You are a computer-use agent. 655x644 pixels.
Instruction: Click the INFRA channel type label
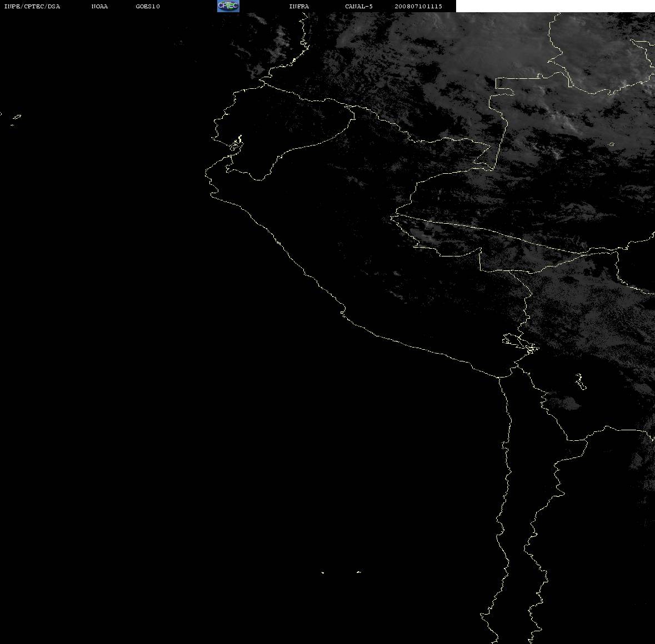(x=299, y=6)
